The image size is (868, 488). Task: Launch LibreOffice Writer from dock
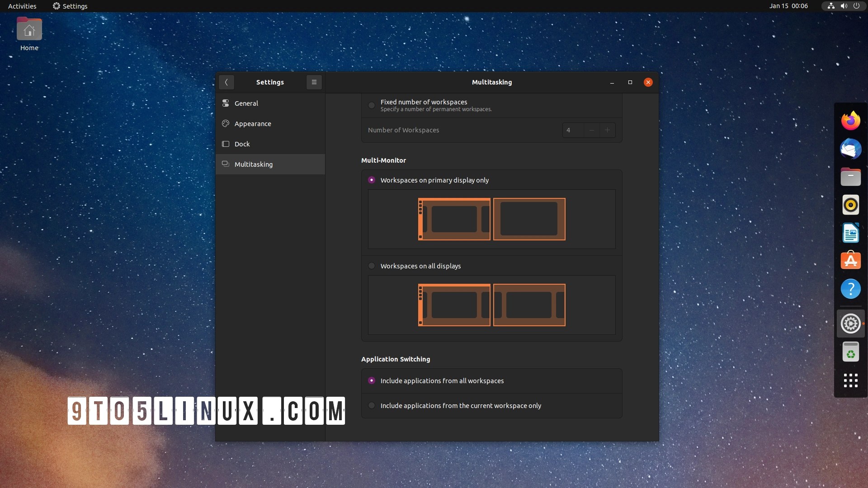point(850,233)
